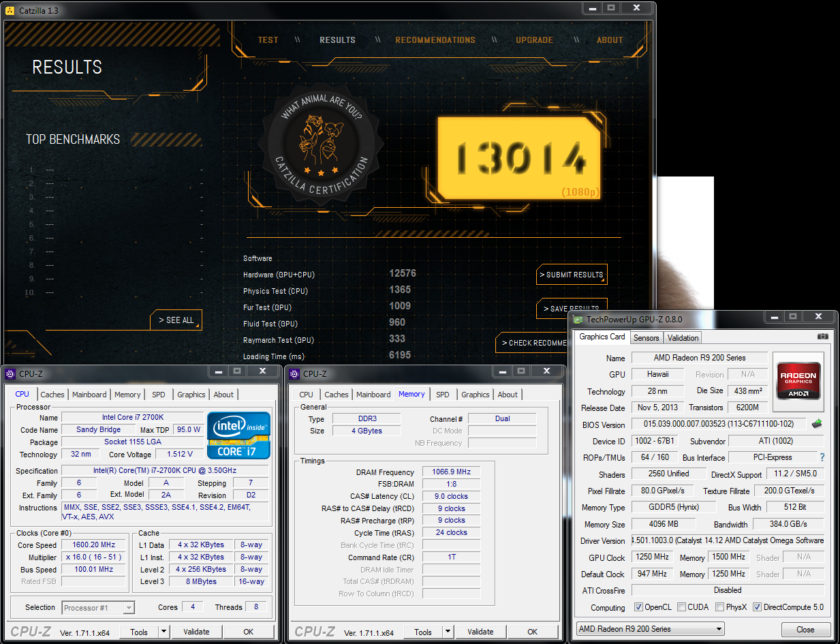This screenshot has height=644, width=840.
Task: Click the Memory CPU-Z window title icon
Action: (x=294, y=373)
